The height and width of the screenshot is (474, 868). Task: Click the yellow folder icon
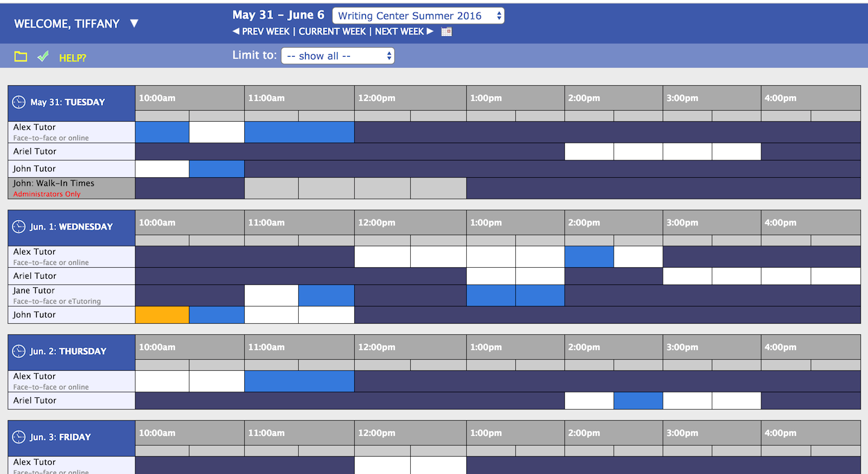[21, 57]
